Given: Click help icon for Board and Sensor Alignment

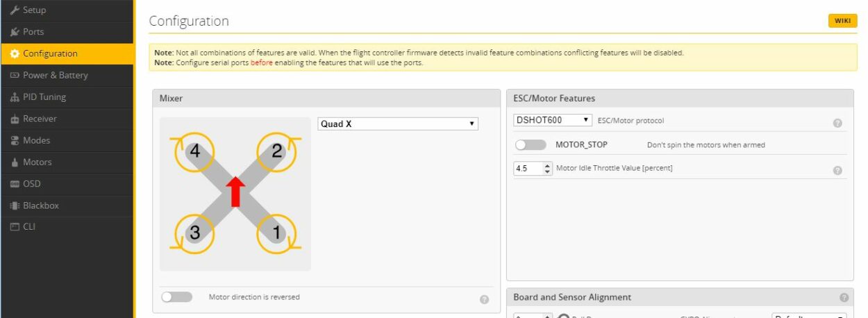Looking at the screenshot, I should click(x=844, y=297).
